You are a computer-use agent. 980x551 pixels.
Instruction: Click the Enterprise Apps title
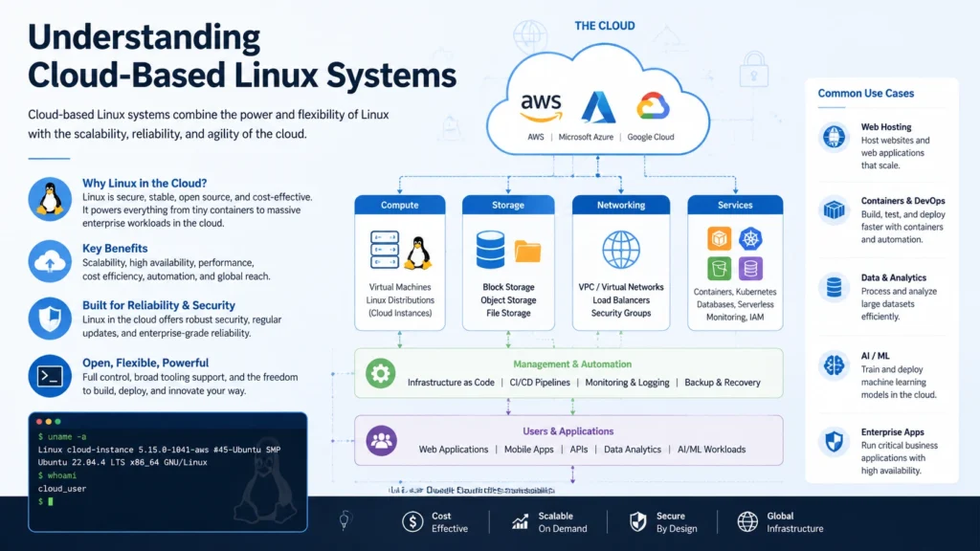[893, 431]
